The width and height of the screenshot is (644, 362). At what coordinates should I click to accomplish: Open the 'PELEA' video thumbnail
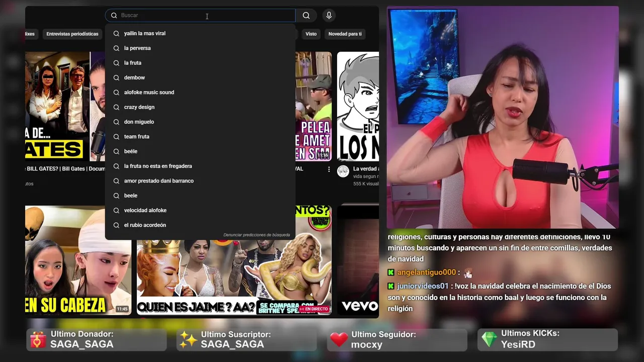pos(313,106)
